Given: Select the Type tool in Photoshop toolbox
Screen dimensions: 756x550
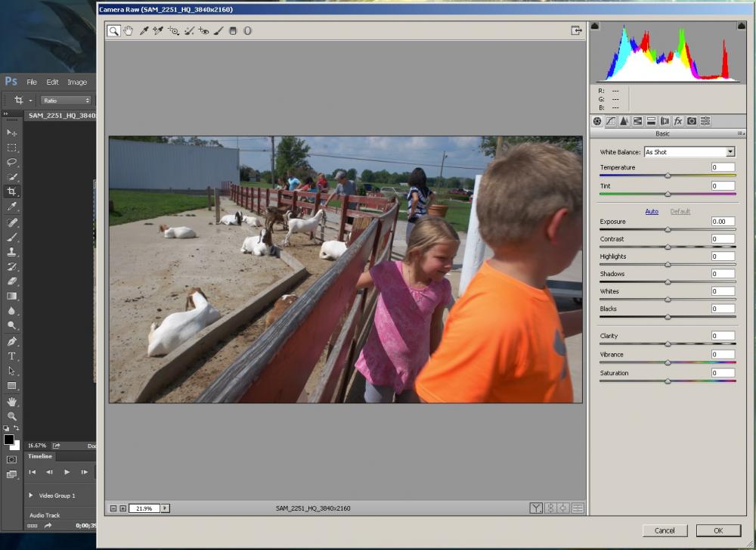Looking at the screenshot, I should coord(11,356).
